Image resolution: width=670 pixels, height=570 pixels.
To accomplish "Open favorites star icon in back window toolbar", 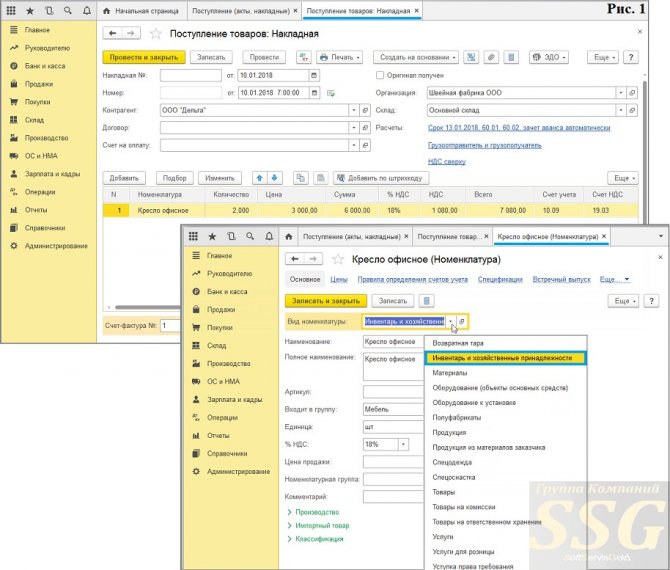I will [30, 11].
